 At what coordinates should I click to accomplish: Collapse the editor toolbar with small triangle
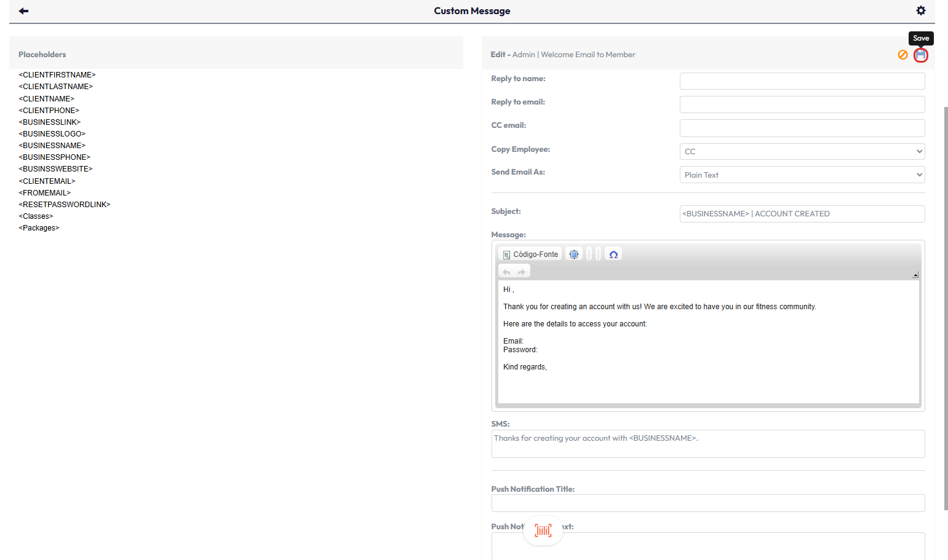tap(915, 275)
